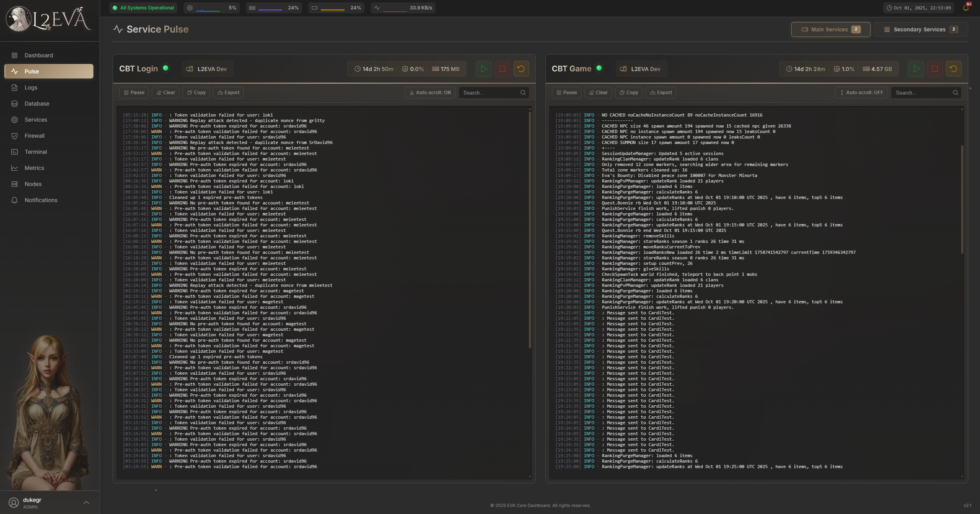Pause the CBT Login log stream
The height and width of the screenshot is (514, 980).
coord(134,93)
